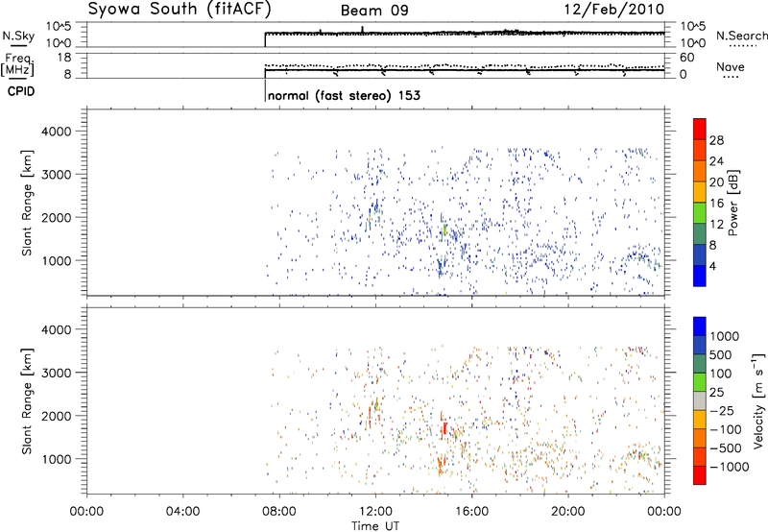Click the "Nave" legend label
The image size is (768, 532).
(731, 67)
